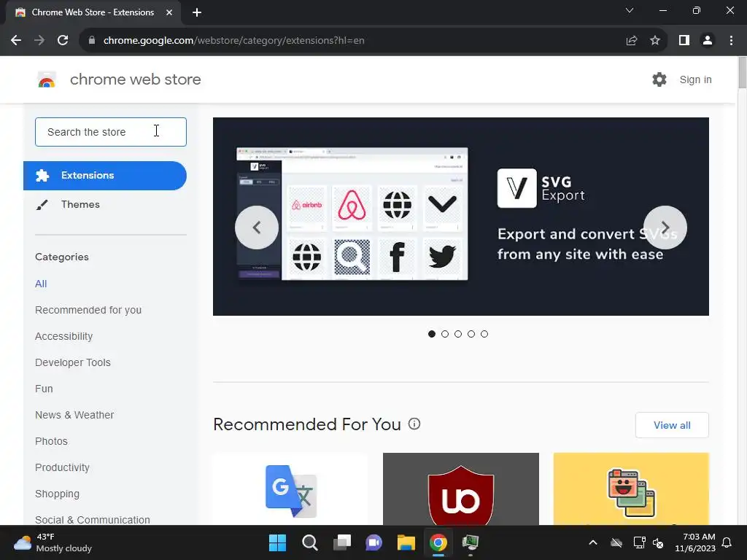Open the SVG Export featured banner
The width and height of the screenshot is (747, 560).
461,217
